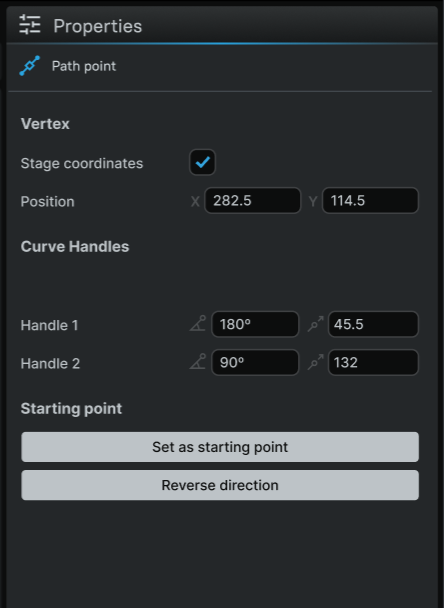Click the Path point label
Screen dimensions: 444x608
84,66
